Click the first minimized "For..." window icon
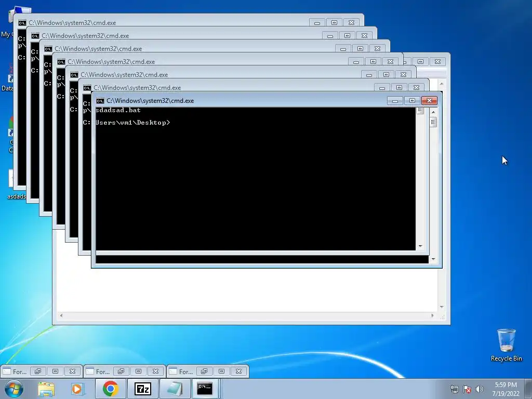The image size is (532, 399). tap(7, 371)
